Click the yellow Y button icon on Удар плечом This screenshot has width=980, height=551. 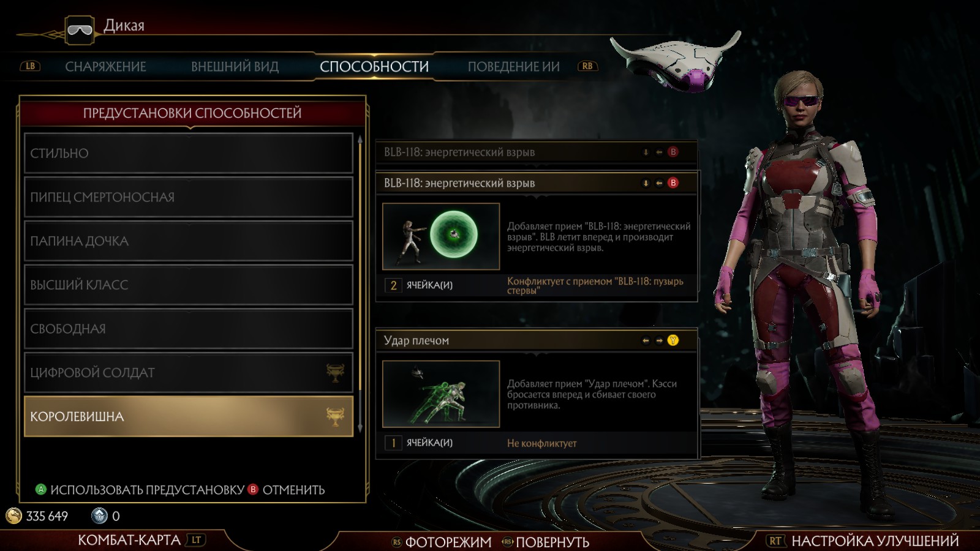pyautogui.click(x=673, y=340)
